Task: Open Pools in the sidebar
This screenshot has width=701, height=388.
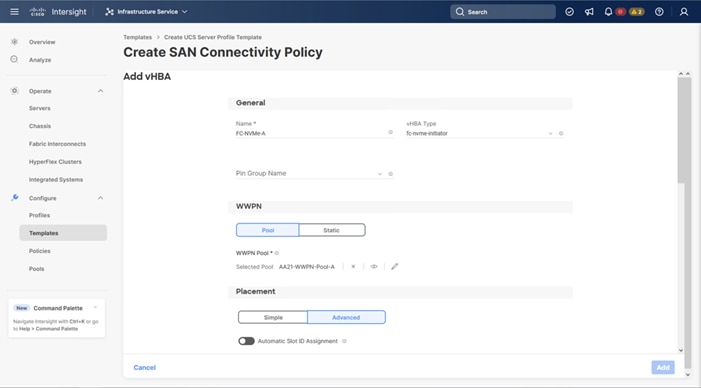Action: pos(37,269)
